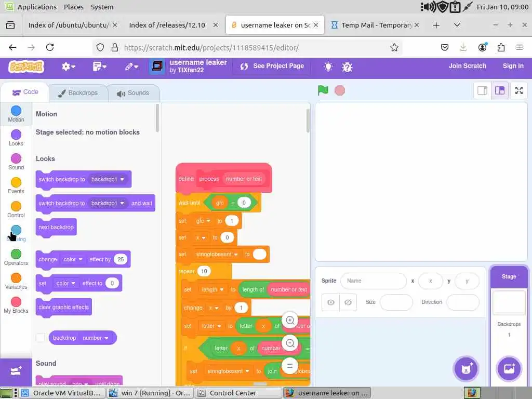
Task: Click the Debug bug icon
Action: [347, 66]
